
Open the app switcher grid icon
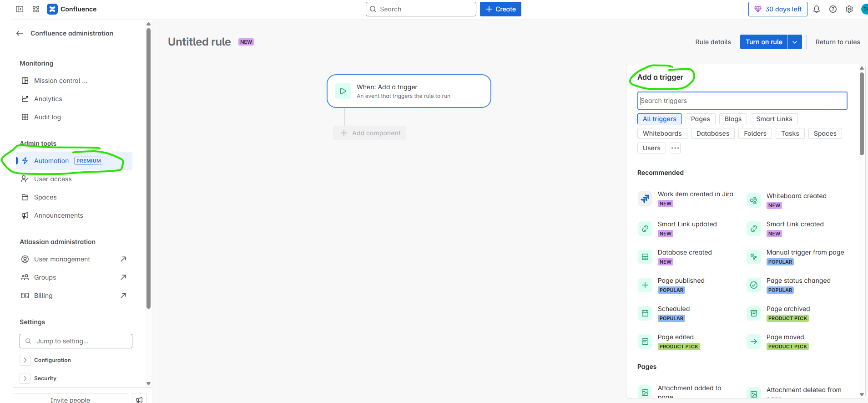pos(36,9)
